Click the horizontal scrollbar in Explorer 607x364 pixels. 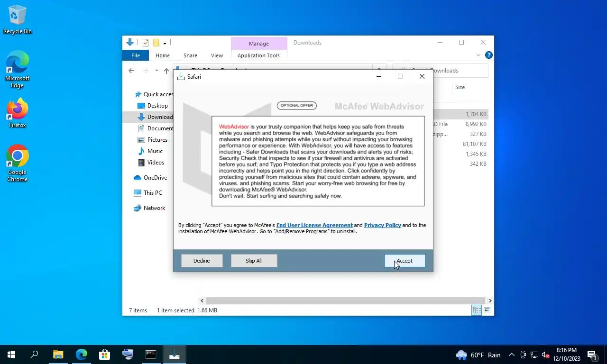click(x=346, y=300)
